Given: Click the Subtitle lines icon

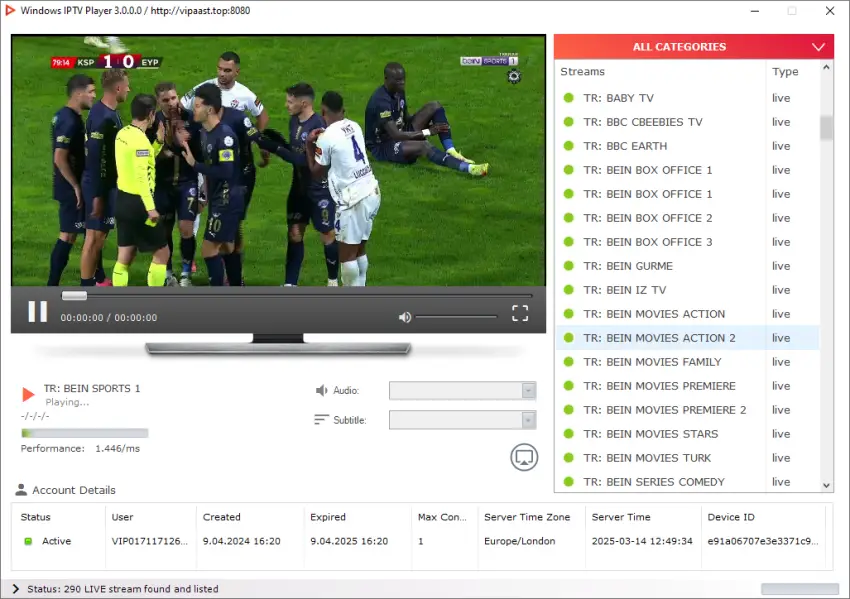Looking at the screenshot, I should tap(321, 420).
